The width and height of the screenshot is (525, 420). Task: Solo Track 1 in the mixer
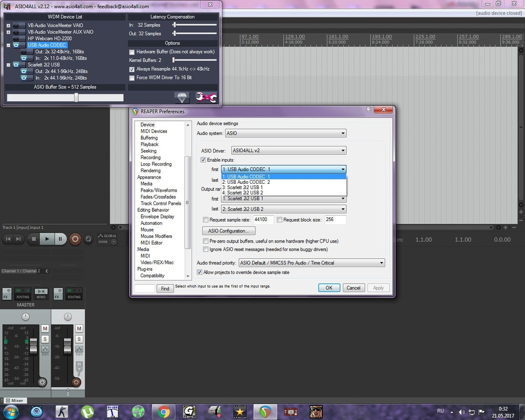click(79, 339)
